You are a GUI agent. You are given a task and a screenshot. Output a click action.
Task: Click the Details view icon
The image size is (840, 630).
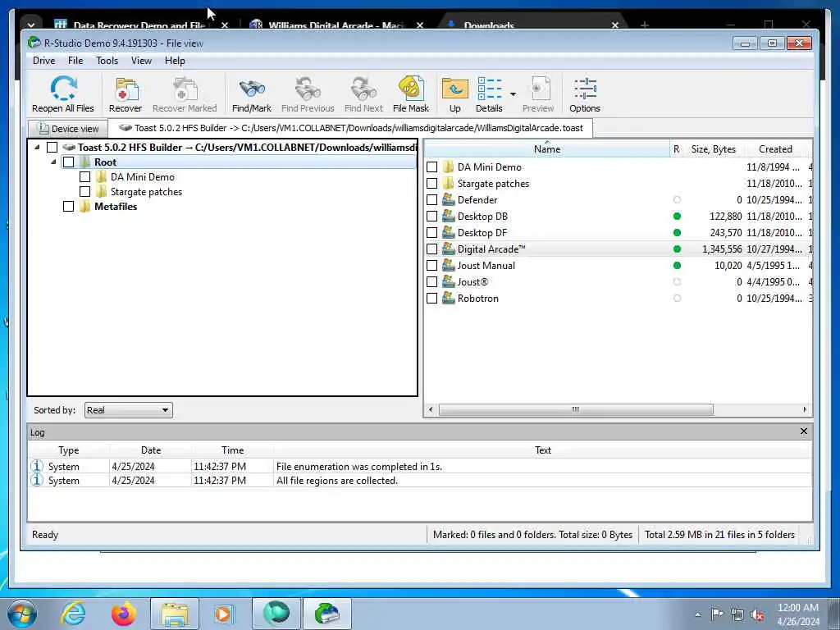point(490,89)
